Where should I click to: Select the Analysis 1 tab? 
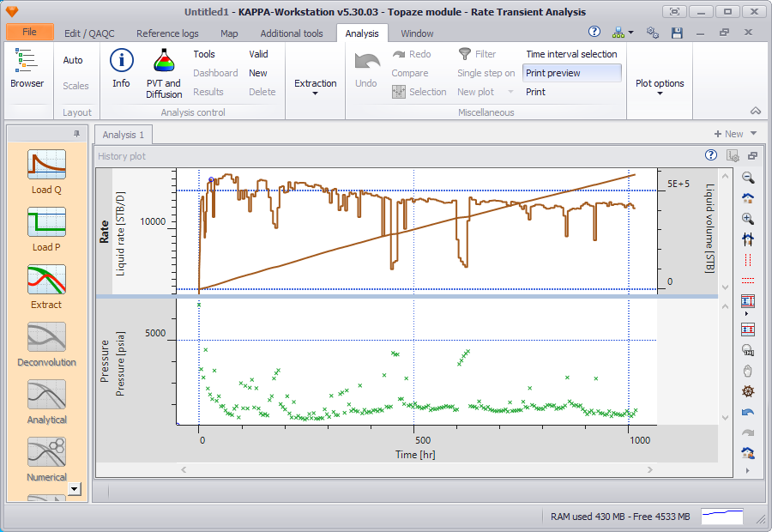[x=123, y=135]
